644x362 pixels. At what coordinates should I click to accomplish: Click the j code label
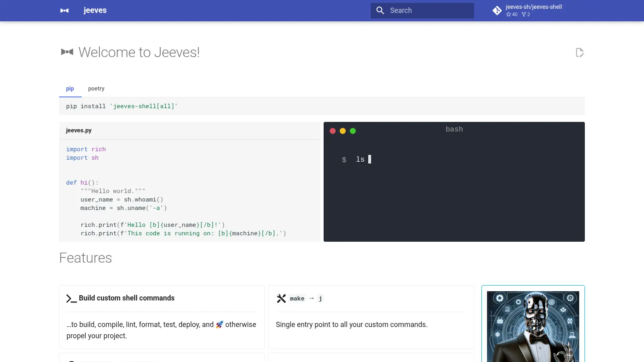pyautogui.click(x=320, y=298)
